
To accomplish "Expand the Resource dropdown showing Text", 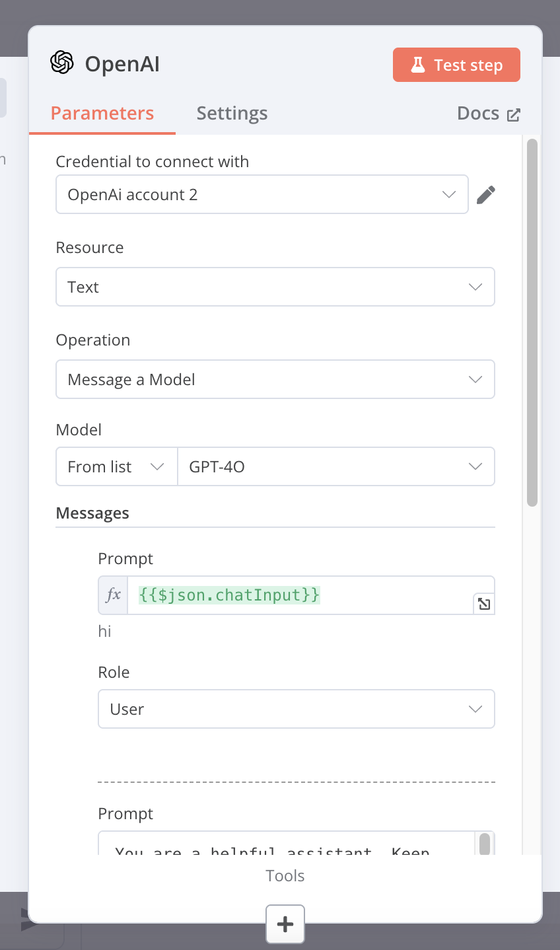I will click(x=275, y=287).
